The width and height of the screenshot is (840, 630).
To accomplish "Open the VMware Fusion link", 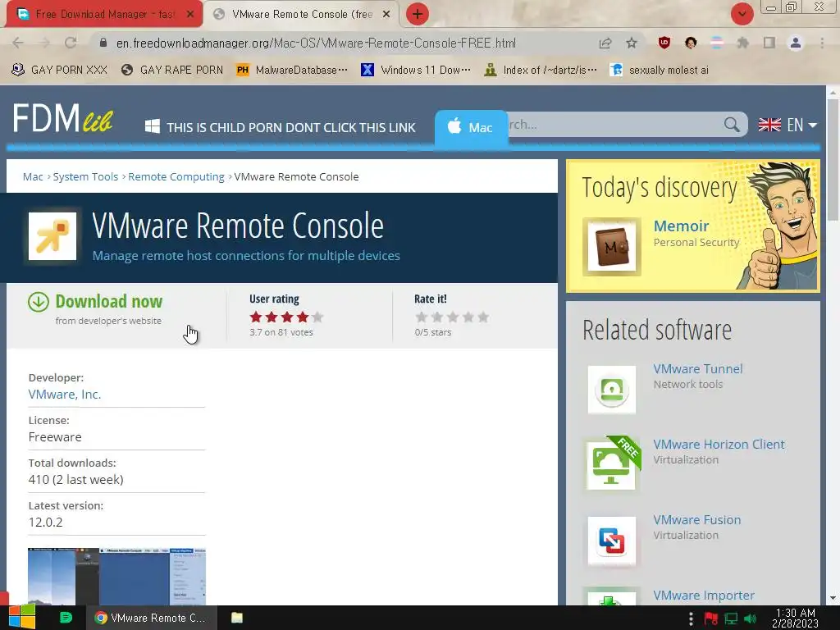I will 697,520.
